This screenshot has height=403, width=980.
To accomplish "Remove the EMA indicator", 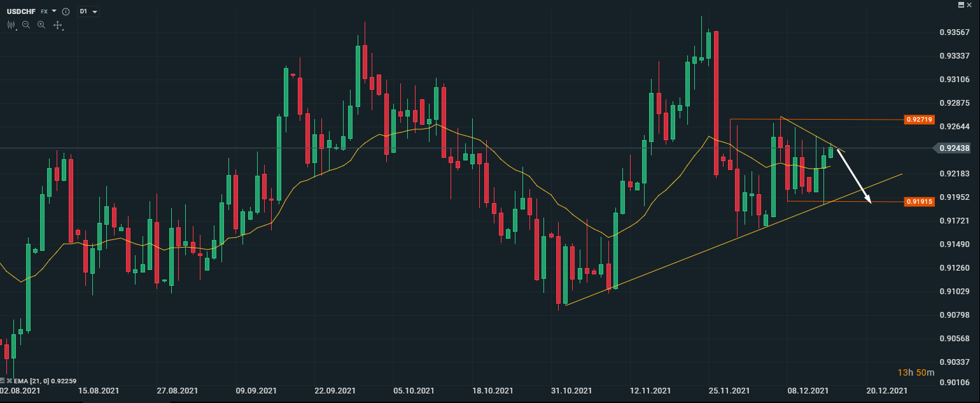I will (x=10, y=380).
